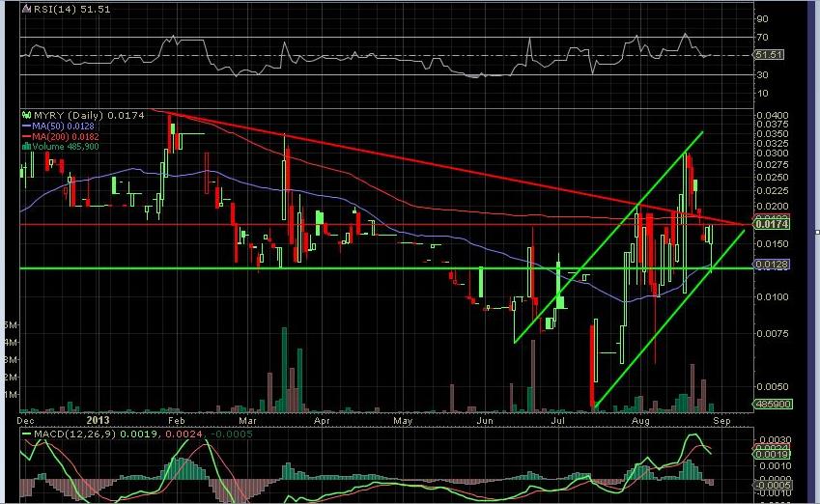
Task: Click the Mar date axis label
Action: pyautogui.click(x=247, y=421)
